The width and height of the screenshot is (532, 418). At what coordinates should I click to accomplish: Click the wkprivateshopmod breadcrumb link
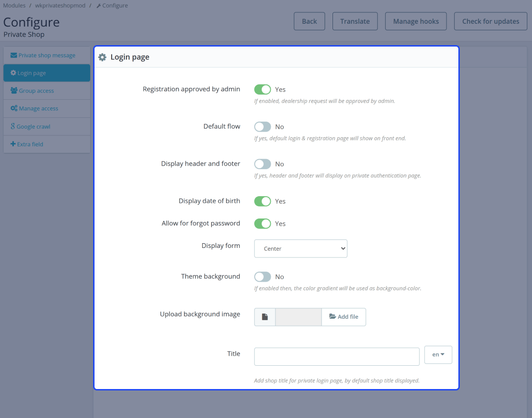pyautogui.click(x=60, y=5)
